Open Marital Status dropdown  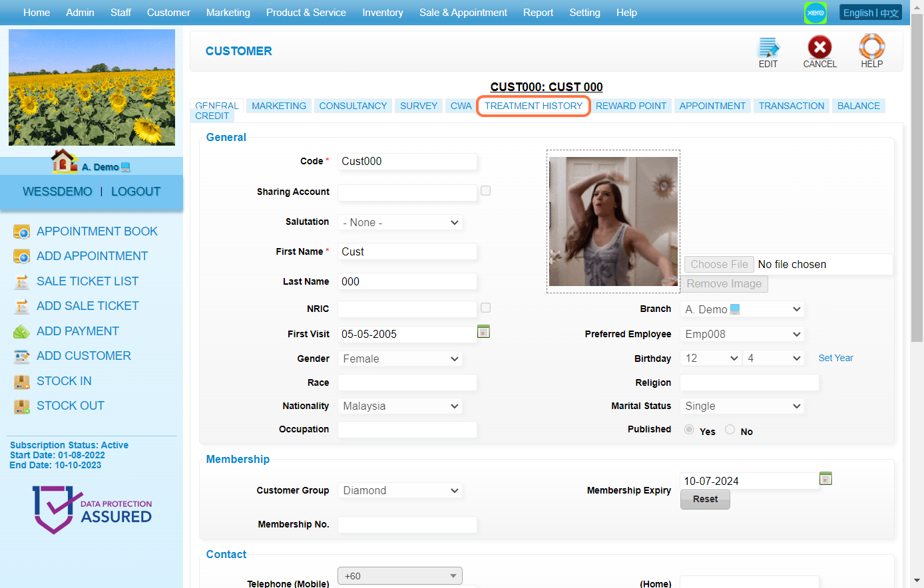click(742, 406)
